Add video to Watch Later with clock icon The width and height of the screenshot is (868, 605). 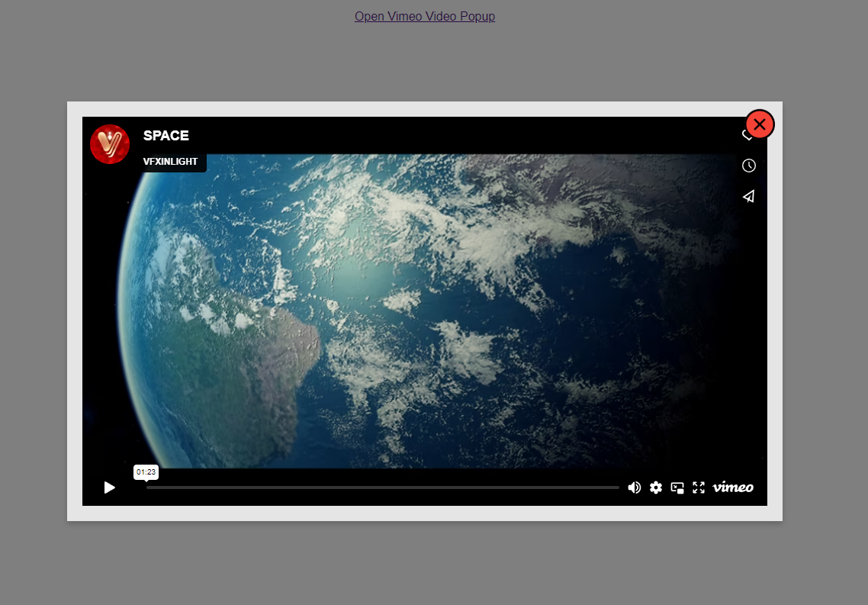[x=748, y=166]
